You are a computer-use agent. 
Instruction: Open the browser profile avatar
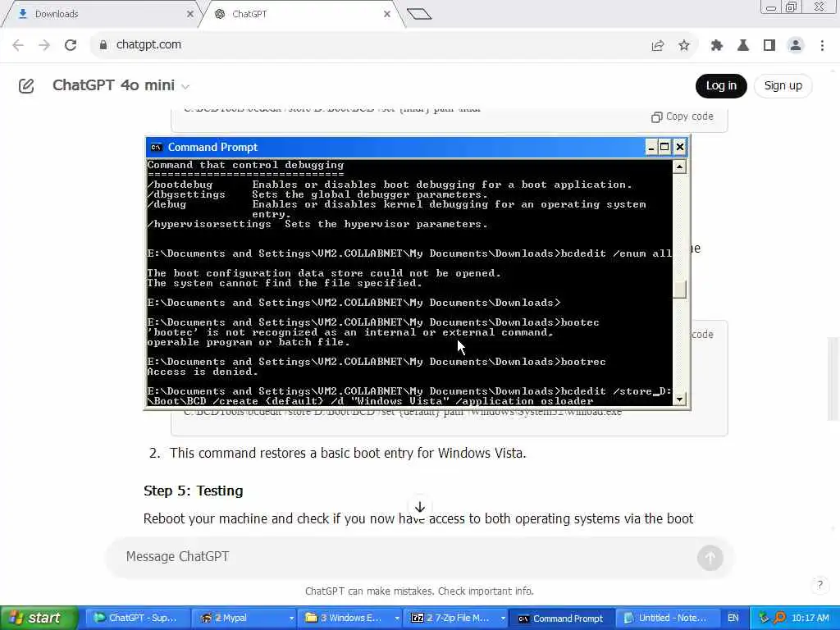tap(796, 46)
